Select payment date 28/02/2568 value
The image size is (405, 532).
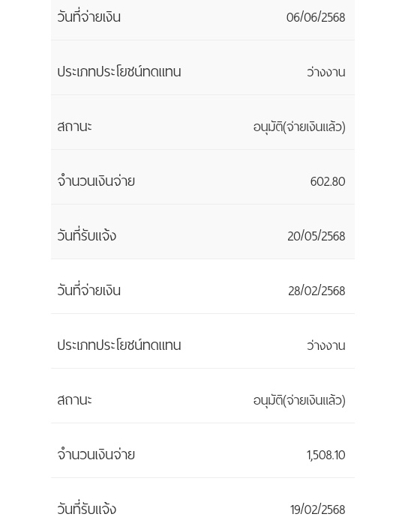(316, 291)
